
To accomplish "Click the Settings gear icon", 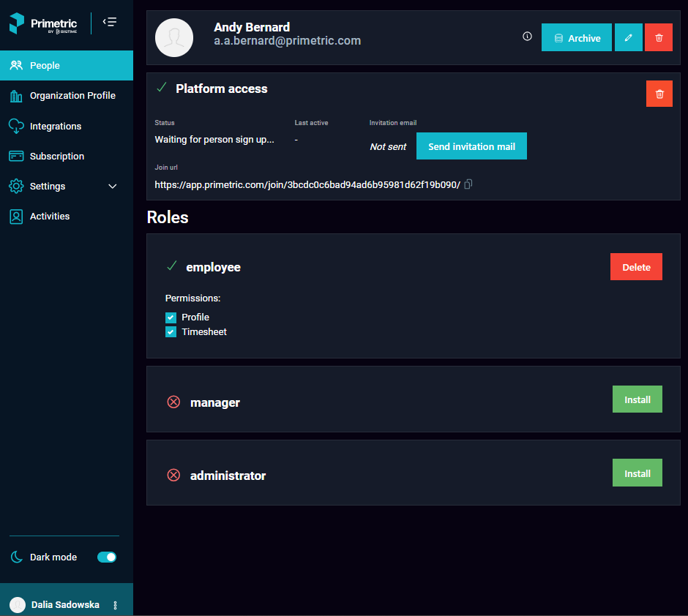I will click(16, 187).
